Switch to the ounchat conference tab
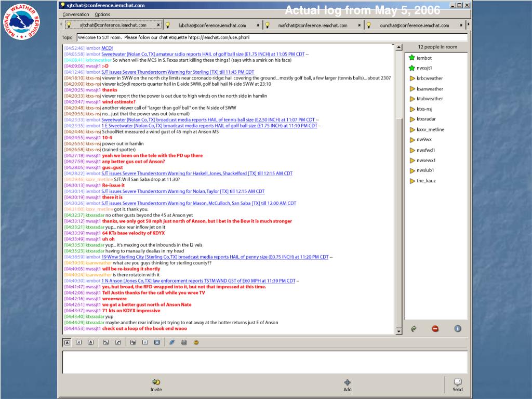 pyautogui.click(x=414, y=25)
